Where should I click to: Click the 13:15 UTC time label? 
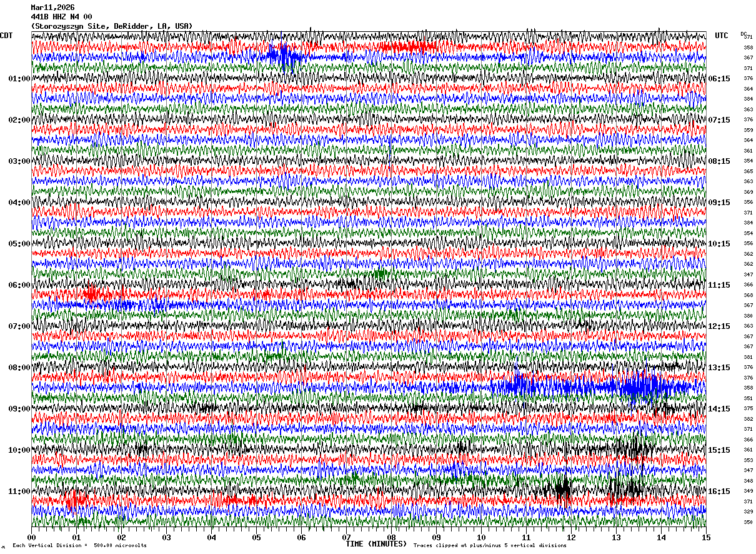[x=719, y=368]
